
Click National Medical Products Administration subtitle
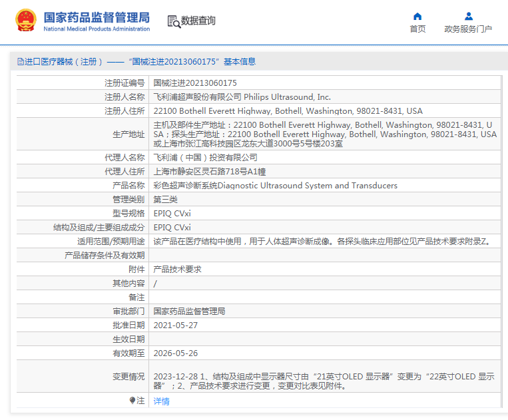[x=97, y=29]
